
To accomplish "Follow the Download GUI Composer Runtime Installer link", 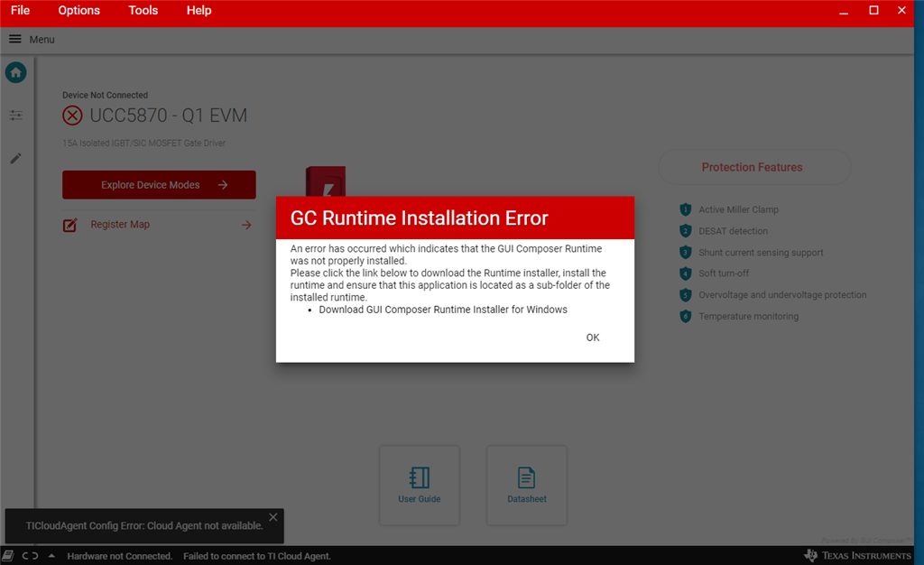I will click(x=443, y=310).
